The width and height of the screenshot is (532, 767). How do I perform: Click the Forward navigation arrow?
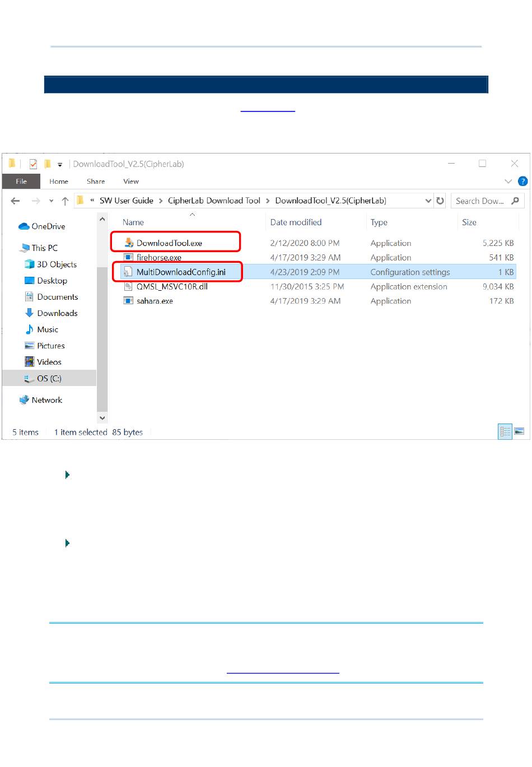pyautogui.click(x=36, y=201)
